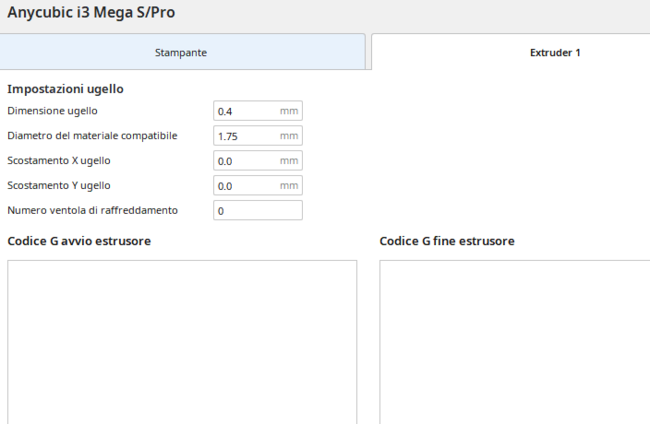Click inside the Codice G avvio estrusore text area
The image size is (650, 424).
pyautogui.click(x=182, y=340)
